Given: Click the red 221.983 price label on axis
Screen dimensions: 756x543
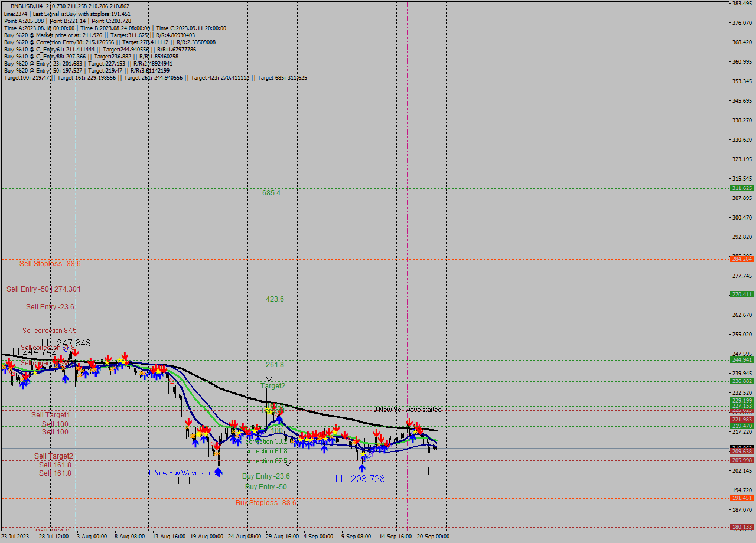Looking at the screenshot, I should tap(742, 419).
